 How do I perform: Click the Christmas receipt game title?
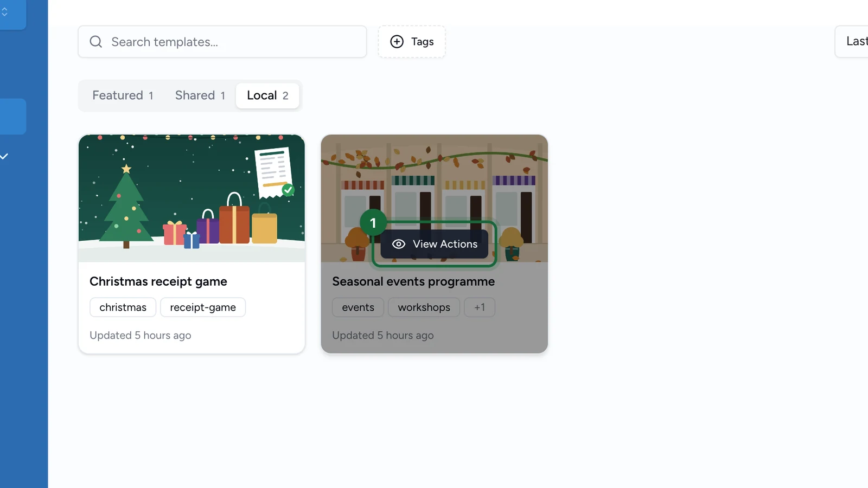click(158, 281)
